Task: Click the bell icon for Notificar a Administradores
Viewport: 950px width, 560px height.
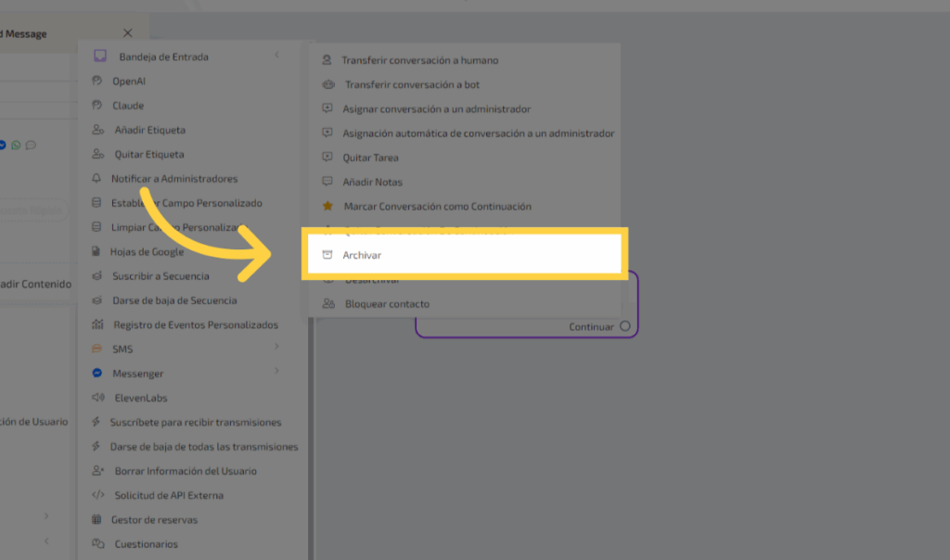Action: 96,179
